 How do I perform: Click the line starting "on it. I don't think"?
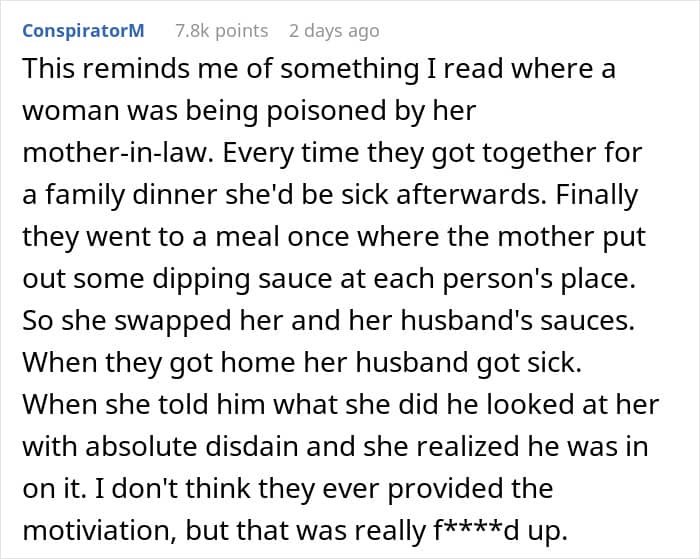coord(287,489)
